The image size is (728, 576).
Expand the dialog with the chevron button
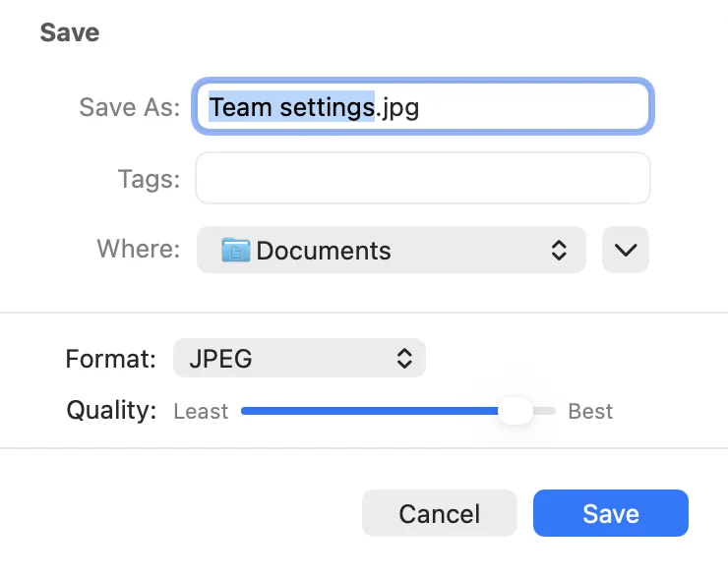626,250
